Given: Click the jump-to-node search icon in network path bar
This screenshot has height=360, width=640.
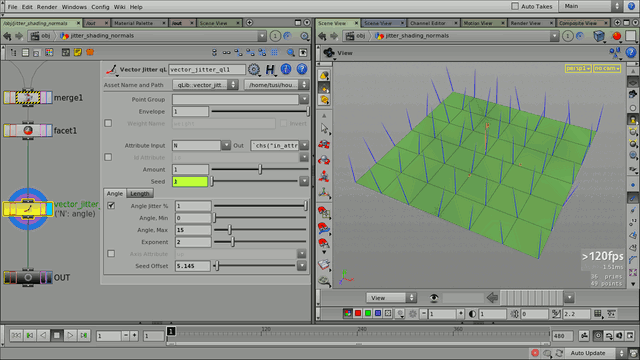Looking at the screenshot, I should [x=304, y=36].
